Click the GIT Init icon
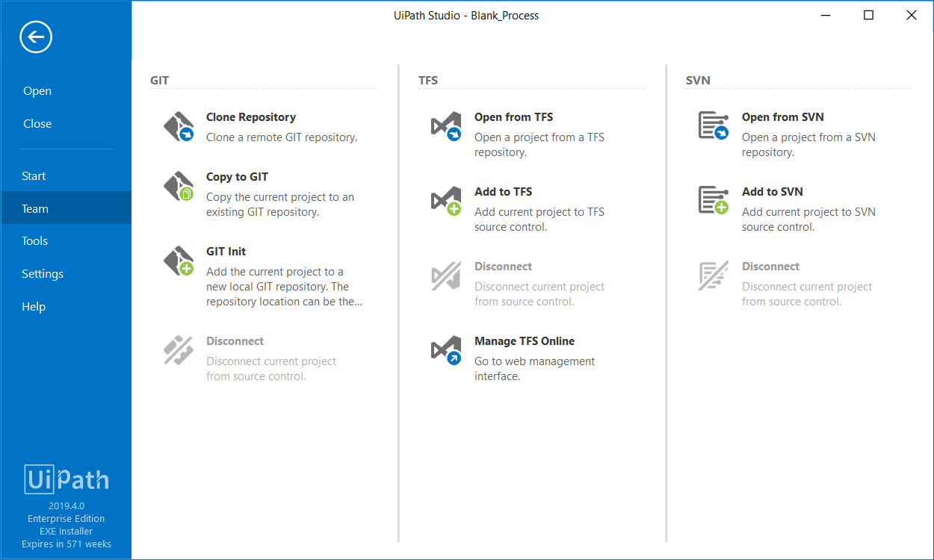934x560 pixels. [179, 261]
